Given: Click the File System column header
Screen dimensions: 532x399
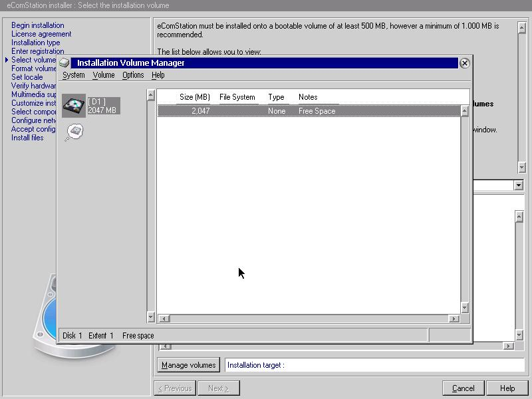Looking at the screenshot, I should pos(237,97).
